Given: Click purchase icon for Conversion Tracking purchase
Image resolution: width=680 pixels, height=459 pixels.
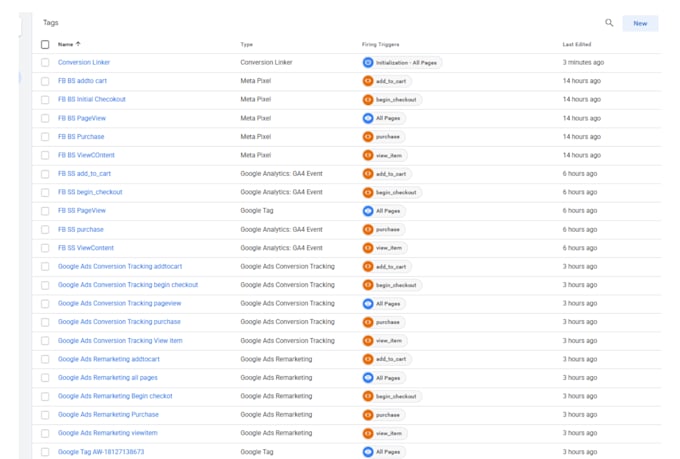Looking at the screenshot, I should pos(368,322).
